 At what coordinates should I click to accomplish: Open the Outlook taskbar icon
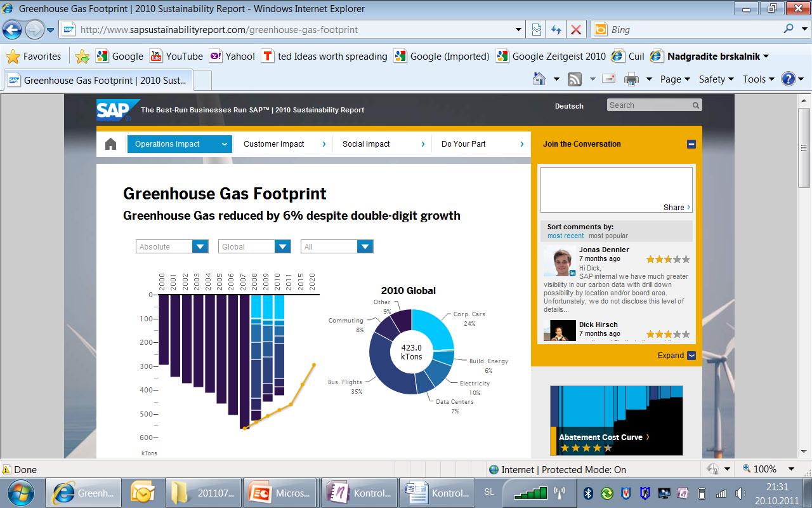[143, 493]
